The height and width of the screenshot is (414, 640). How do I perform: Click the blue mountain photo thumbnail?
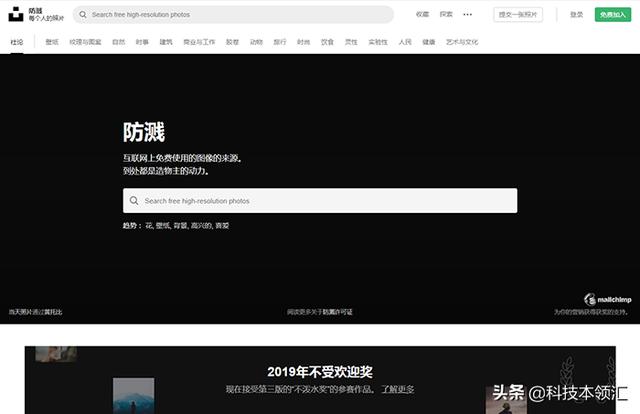tap(134, 396)
